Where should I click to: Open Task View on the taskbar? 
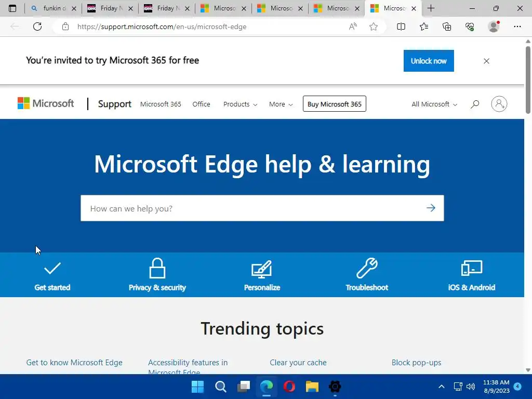pyautogui.click(x=243, y=387)
